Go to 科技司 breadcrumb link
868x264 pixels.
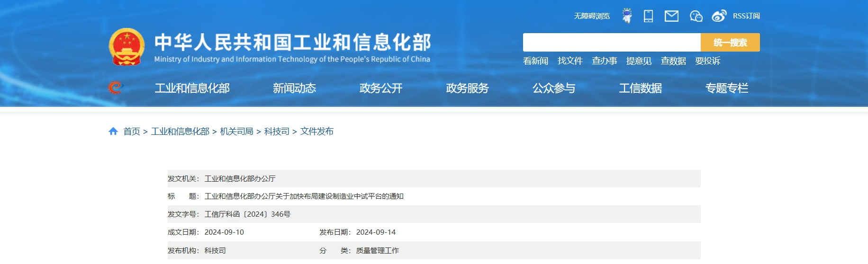pyautogui.click(x=277, y=132)
